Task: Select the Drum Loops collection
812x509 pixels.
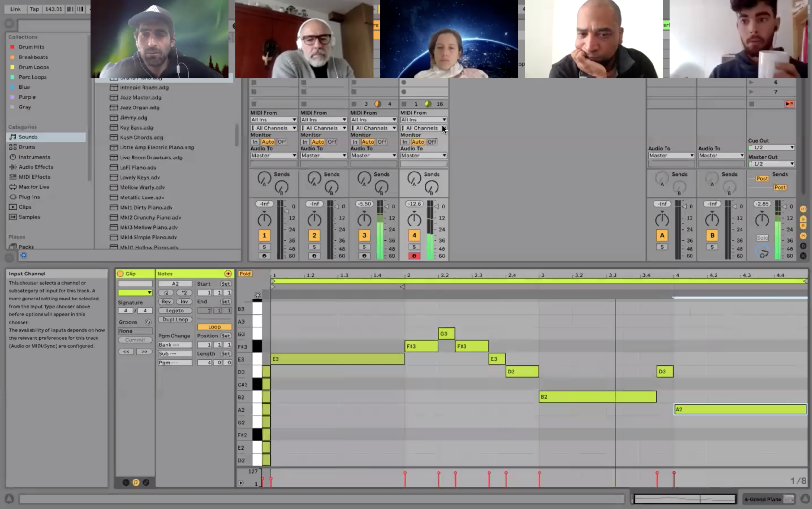Action: (x=34, y=67)
